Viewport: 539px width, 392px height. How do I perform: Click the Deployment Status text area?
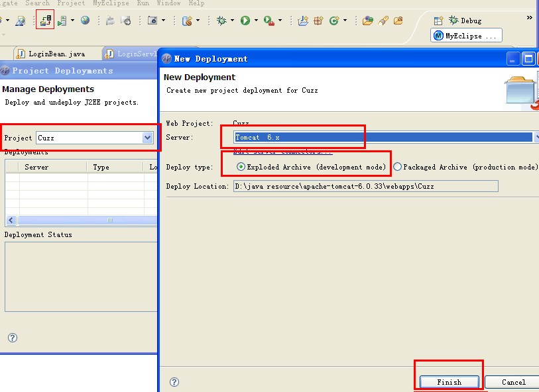(x=81, y=277)
